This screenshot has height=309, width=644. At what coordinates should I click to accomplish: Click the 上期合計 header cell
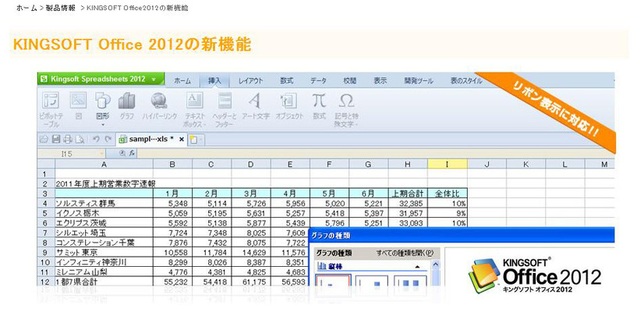click(408, 194)
